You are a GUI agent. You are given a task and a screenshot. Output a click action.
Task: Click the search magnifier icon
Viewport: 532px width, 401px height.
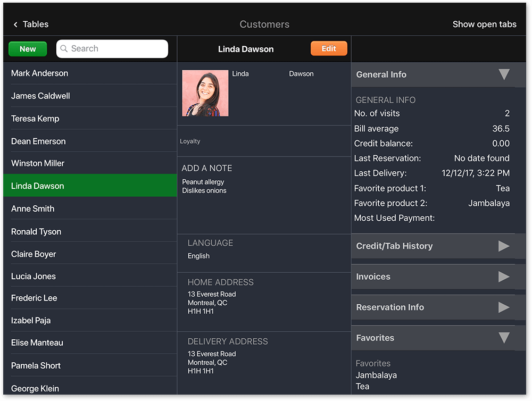[64, 48]
